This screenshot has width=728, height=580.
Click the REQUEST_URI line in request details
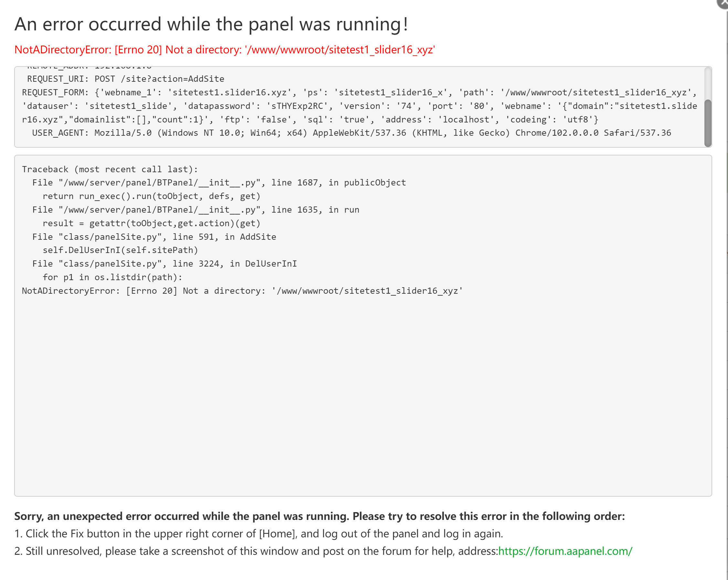126,79
